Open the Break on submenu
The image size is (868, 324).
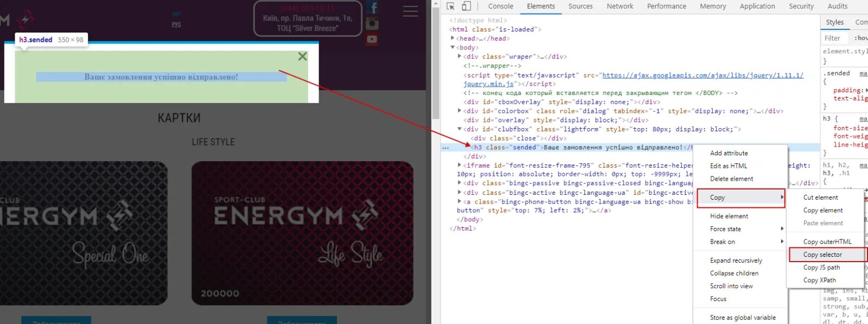[x=740, y=242]
